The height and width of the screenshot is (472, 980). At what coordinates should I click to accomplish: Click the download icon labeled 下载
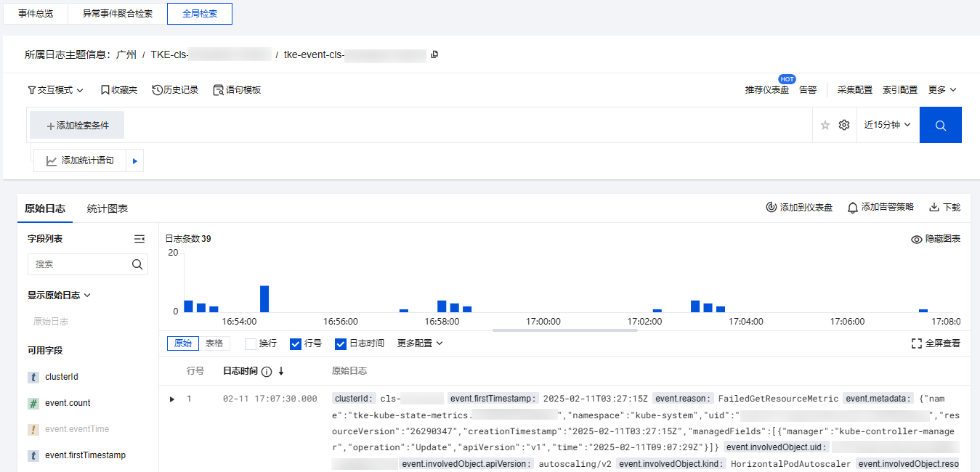tap(934, 208)
